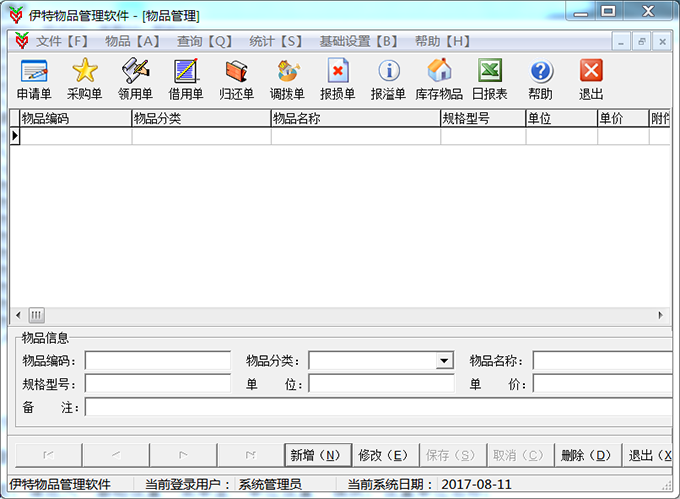Image resolution: width=680 pixels, height=499 pixels.
Task: Open the 统计【S】 menu
Action: click(x=275, y=42)
